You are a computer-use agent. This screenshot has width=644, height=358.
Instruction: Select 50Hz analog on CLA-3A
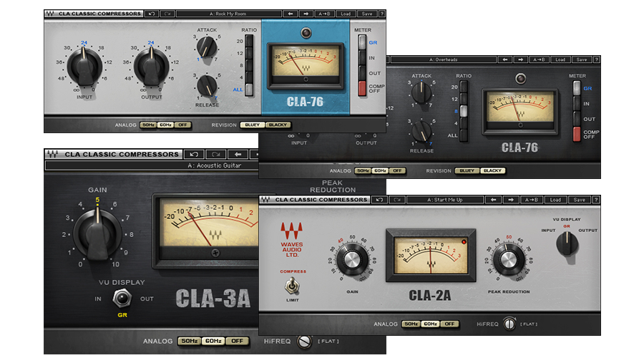click(x=190, y=341)
